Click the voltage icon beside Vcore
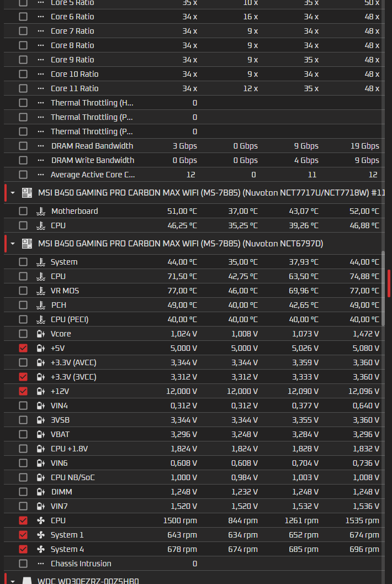Viewport: 392px width, 584px height. [x=40, y=334]
